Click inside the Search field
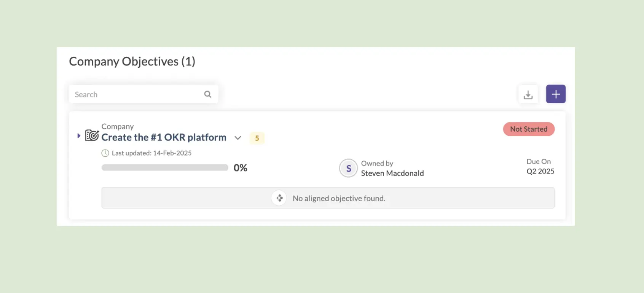Viewport: 644px width, 293px height. [x=133, y=94]
